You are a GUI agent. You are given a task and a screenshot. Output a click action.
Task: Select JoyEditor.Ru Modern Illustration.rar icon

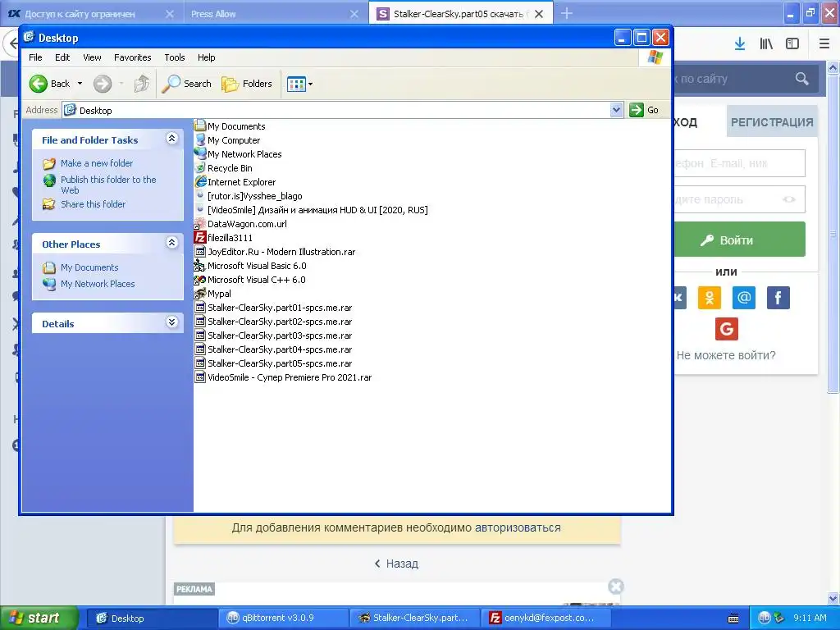coord(200,251)
